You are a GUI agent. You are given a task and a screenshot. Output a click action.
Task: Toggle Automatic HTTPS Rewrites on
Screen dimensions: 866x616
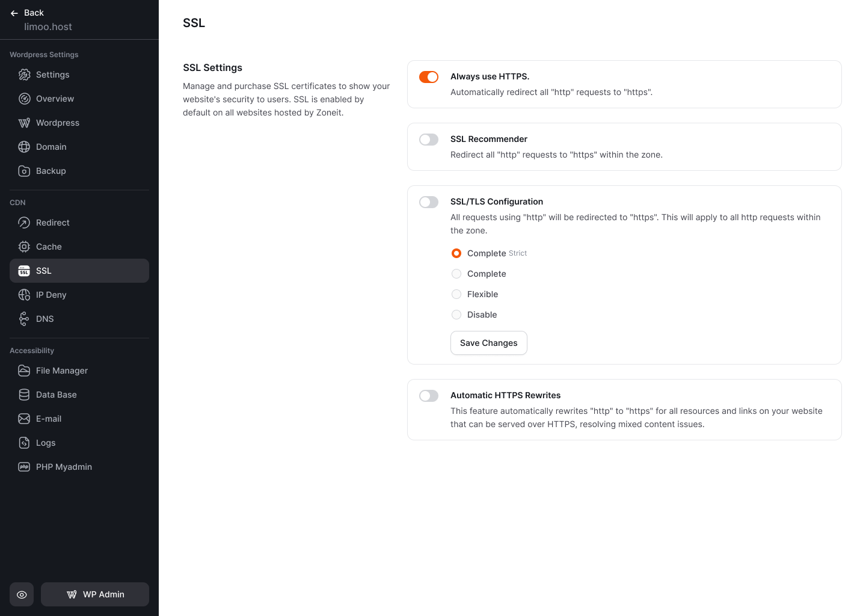429,396
